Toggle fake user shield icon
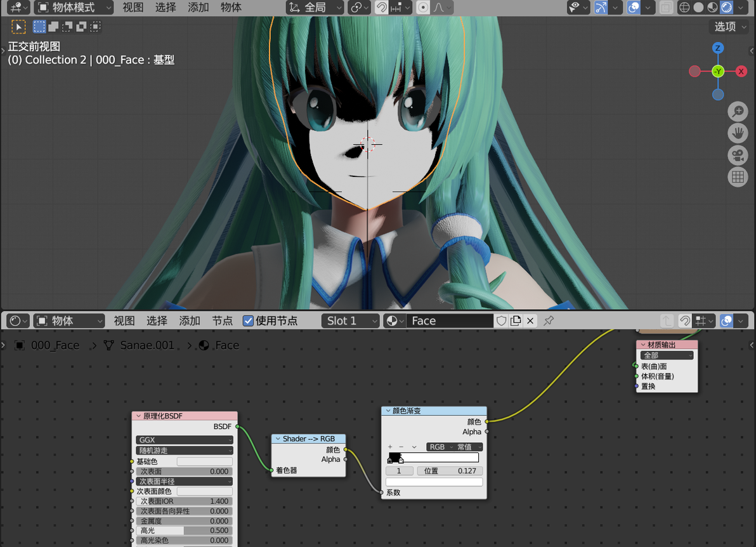 click(502, 320)
